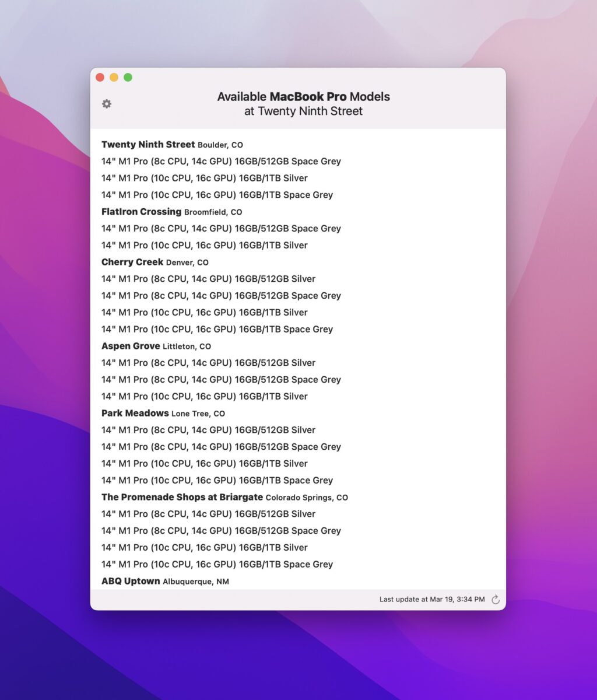Minimize the window with the yellow button
This screenshot has height=700, width=597.
point(114,77)
